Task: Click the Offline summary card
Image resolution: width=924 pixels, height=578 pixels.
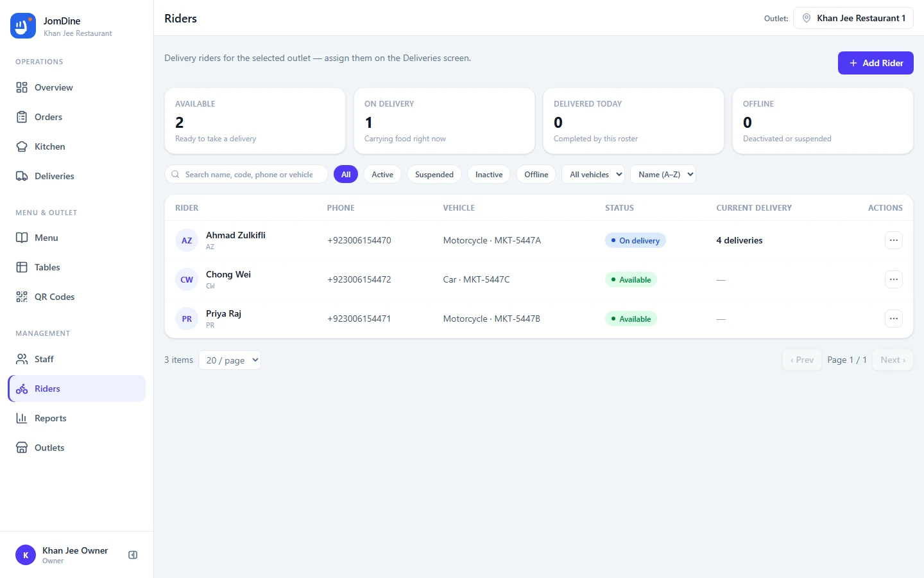Action: click(823, 121)
